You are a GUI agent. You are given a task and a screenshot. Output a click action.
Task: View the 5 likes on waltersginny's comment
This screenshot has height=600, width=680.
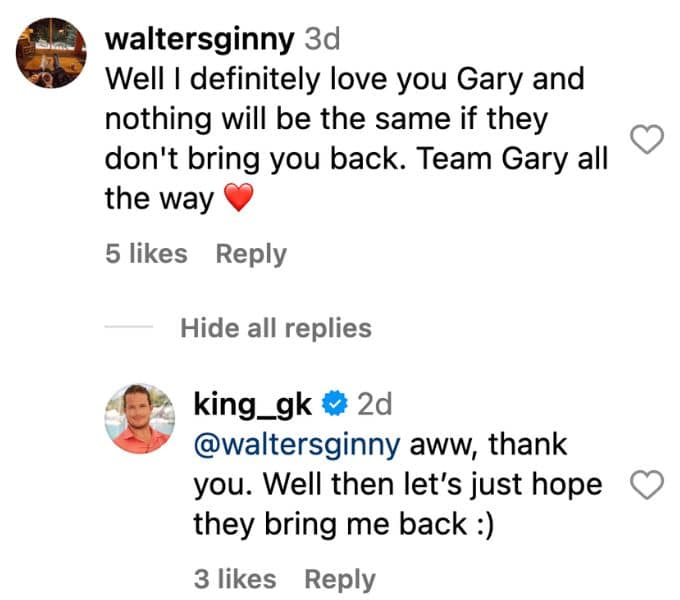pos(146,254)
